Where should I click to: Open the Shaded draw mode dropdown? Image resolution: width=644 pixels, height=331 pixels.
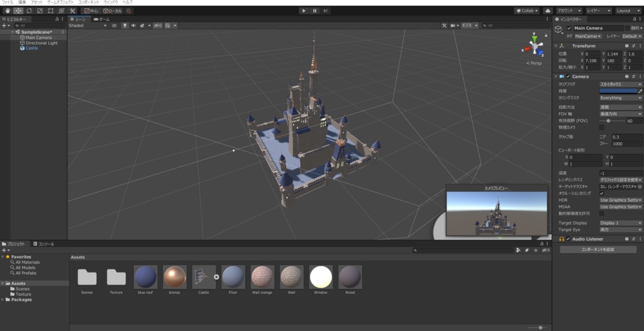(87, 26)
